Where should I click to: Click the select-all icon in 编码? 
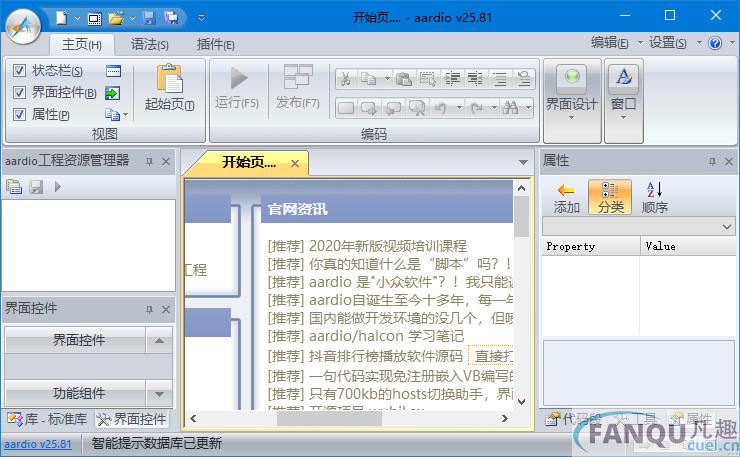(428, 79)
